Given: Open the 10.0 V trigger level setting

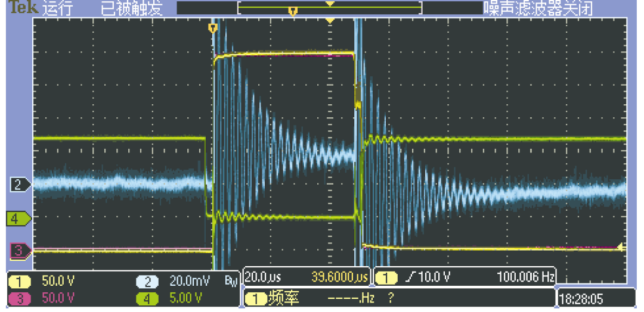Looking at the screenshot, I should coord(430,277).
